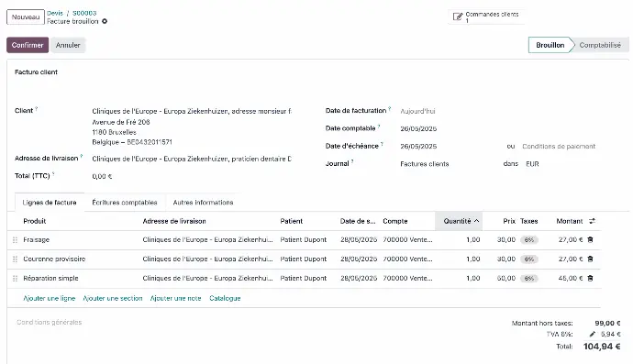This screenshot has width=633, height=364.
Task: Go back to Devis breadcrumb
Action: (x=55, y=13)
